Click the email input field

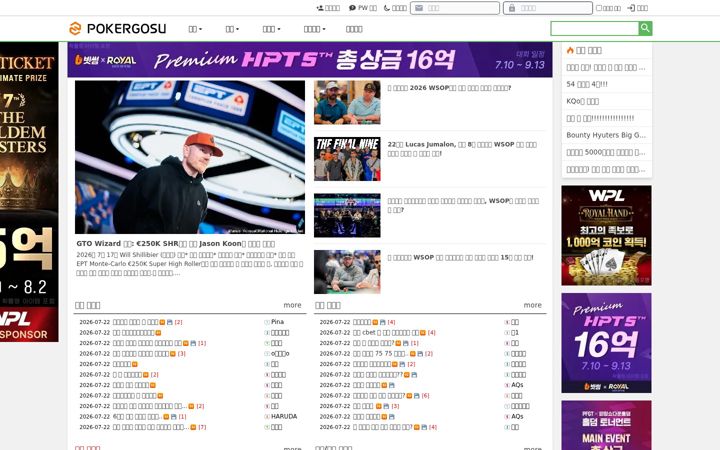pyautogui.click(x=455, y=8)
